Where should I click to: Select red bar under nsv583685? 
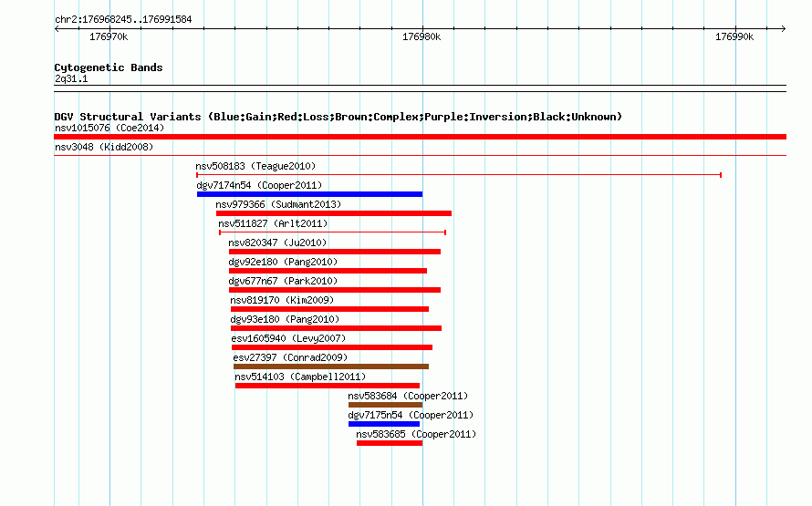click(390, 443)
